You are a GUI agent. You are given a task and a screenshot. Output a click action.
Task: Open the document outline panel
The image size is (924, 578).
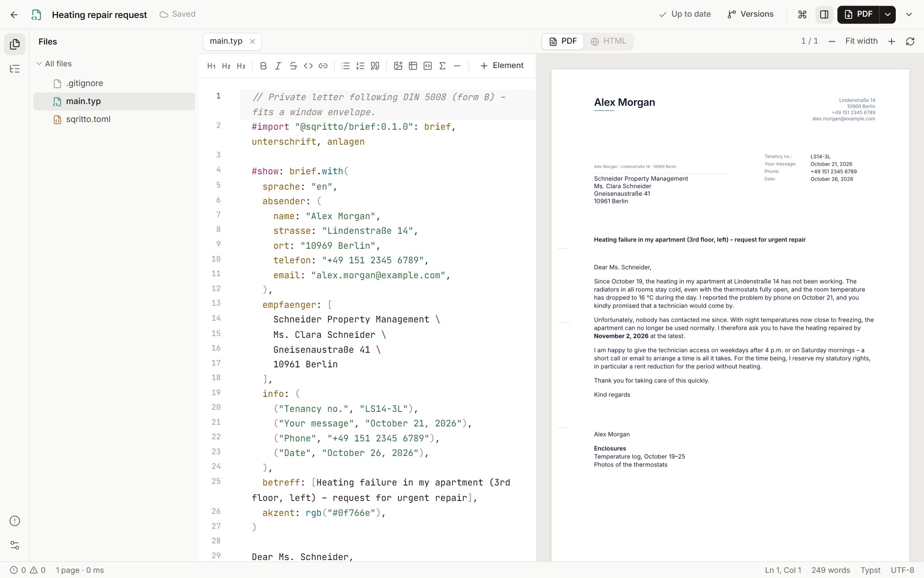15,69
